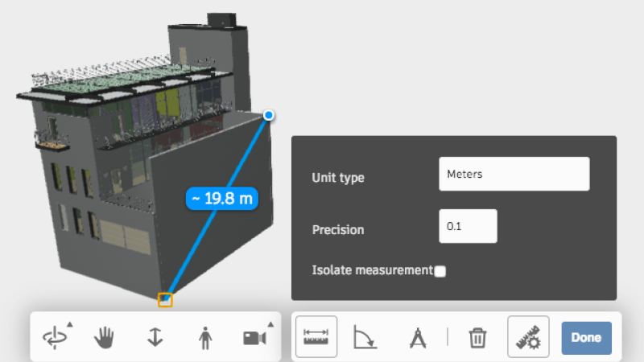Choose the Angle measure tool

(365, 337)
